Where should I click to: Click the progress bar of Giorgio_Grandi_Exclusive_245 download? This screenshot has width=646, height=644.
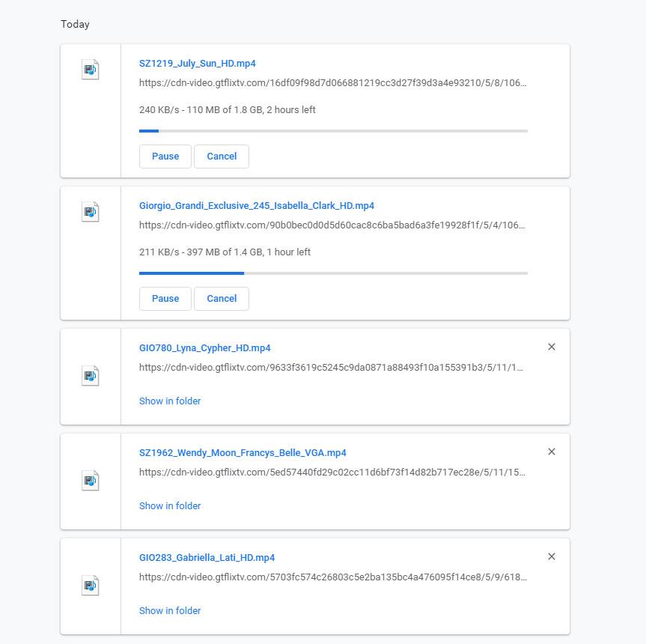point(333,273)
